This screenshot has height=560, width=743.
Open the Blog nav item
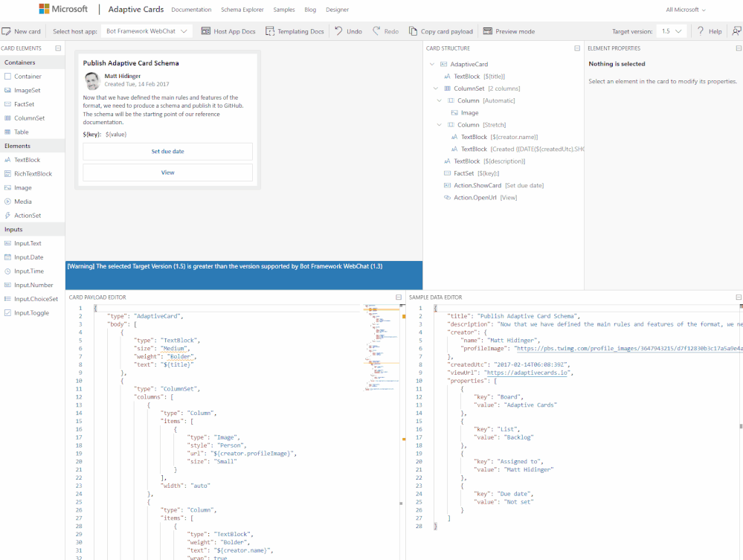coord(310,10)
